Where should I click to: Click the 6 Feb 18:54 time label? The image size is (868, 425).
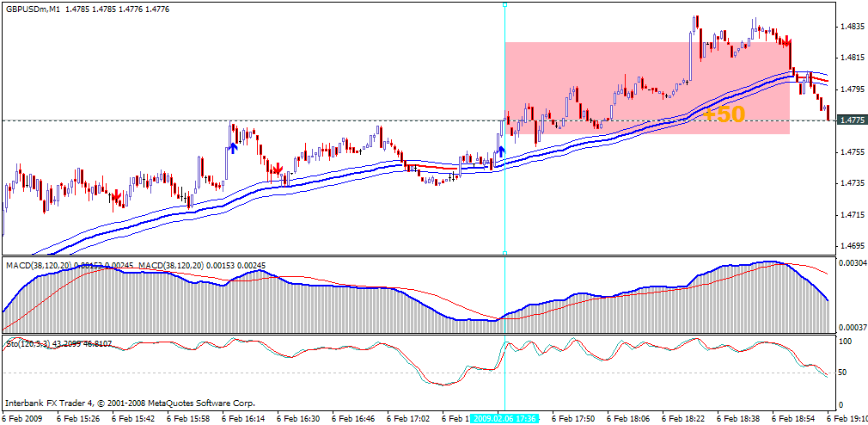coord(794,419)
